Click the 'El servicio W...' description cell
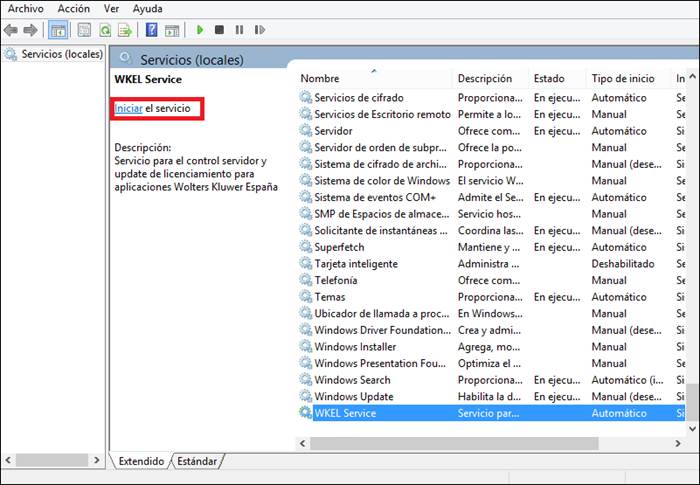 [x=491, y=180]
